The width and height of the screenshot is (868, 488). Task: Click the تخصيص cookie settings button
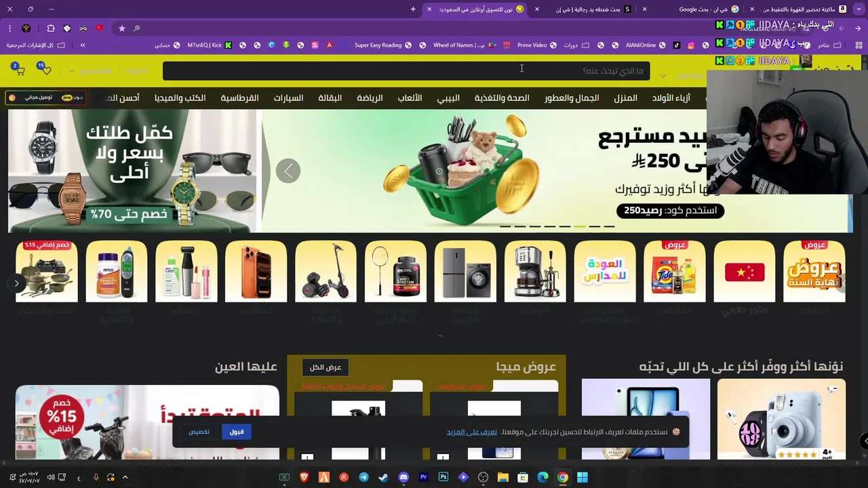click(x=199, y=432)
